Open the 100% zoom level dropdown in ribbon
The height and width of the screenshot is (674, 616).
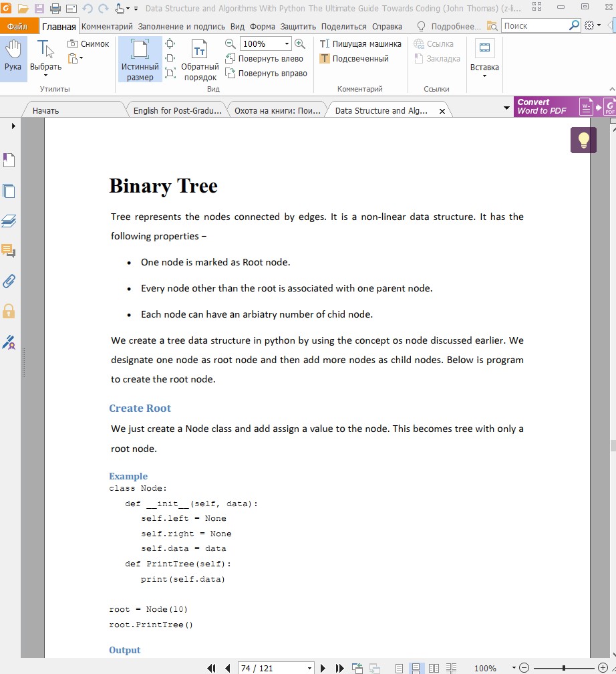point(287,44)
